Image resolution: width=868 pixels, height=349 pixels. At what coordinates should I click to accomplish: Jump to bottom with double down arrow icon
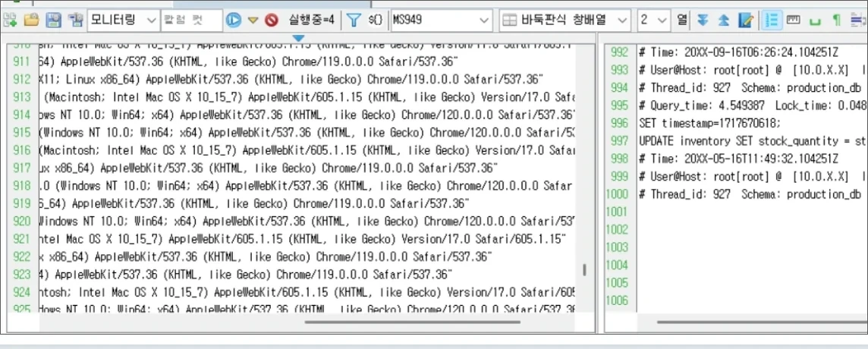703,20
